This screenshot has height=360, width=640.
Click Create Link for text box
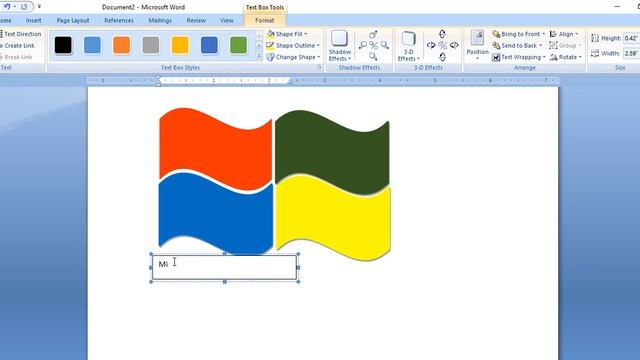[18, 46]
